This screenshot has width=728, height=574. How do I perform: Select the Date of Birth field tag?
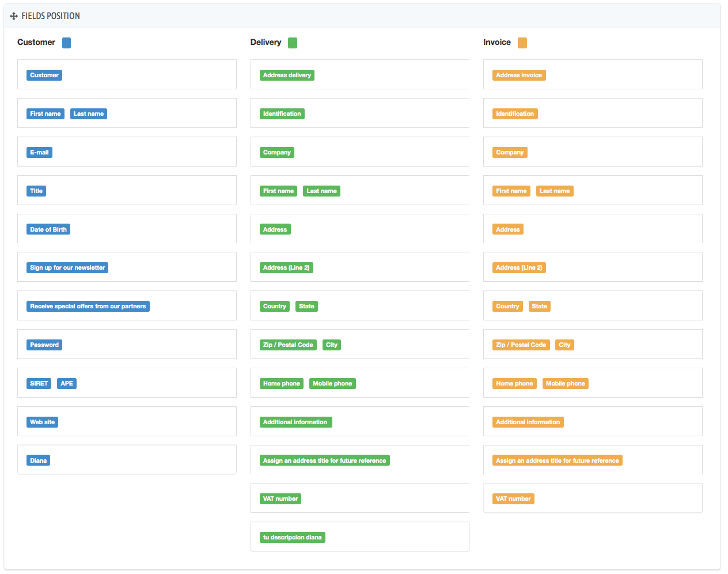[x=48, y=229]
